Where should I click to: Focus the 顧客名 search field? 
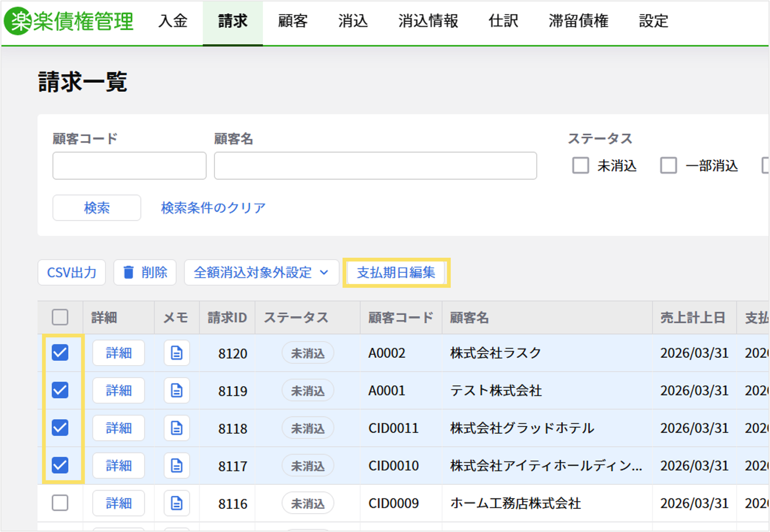click(x=376, y=166)
